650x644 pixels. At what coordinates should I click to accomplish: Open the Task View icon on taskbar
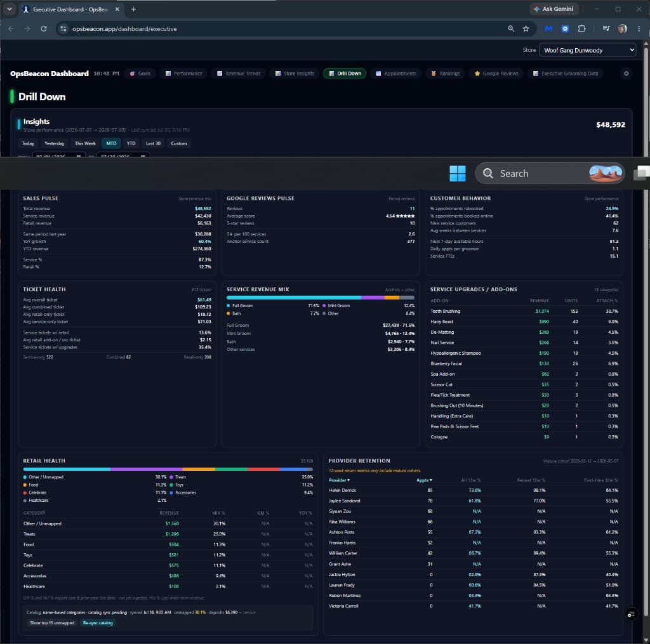(642, 173)
